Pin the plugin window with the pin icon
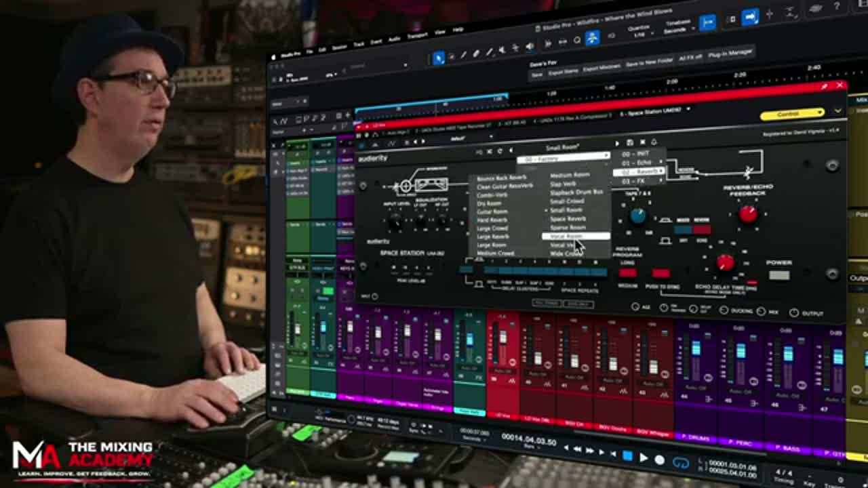This screenshot has height=488, width=868. pos(825,86)
